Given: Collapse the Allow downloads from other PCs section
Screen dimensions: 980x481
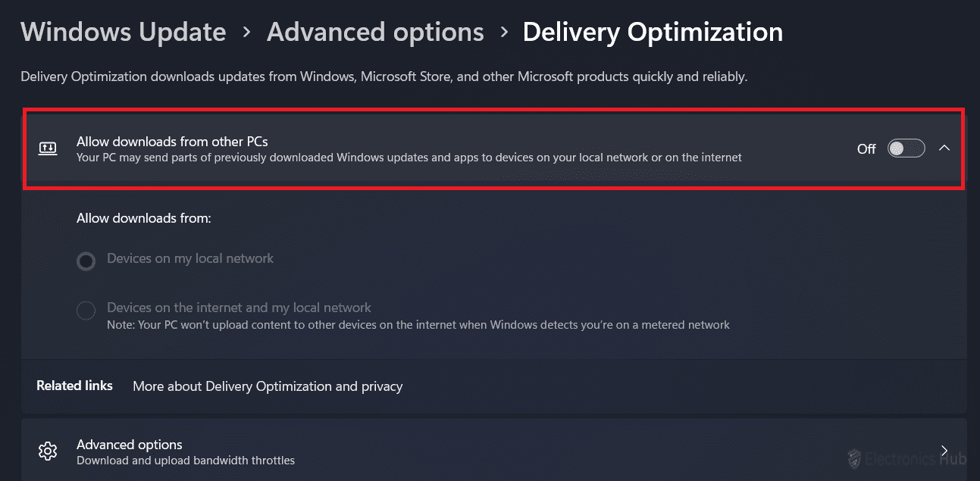Looking at the screenshot, I should click(x=944, y=148).
